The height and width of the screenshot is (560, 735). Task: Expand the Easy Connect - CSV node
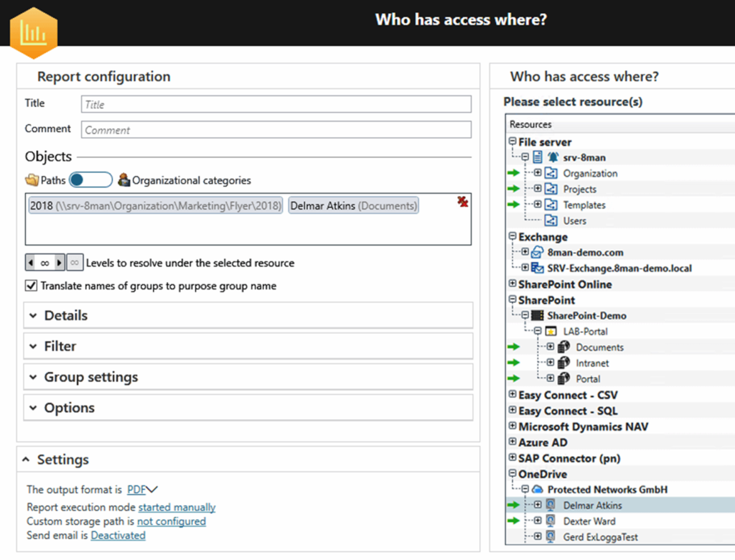512,394
